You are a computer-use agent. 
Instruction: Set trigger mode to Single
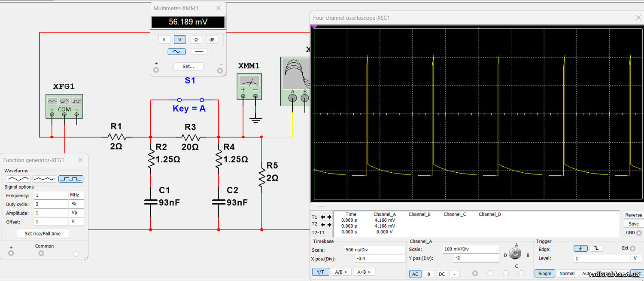tap(544, 273)
